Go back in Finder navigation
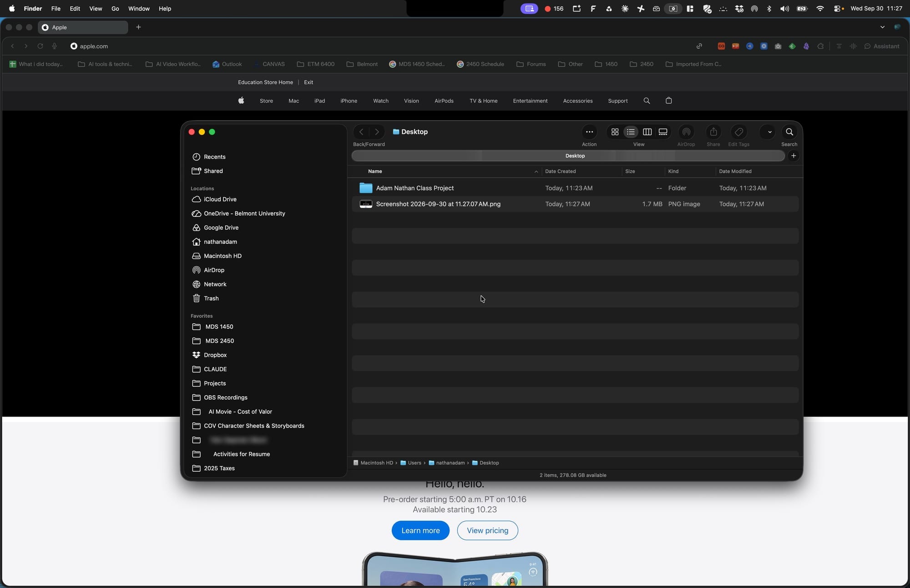Screen dimensions: 910x588 (x=361, y=132)
